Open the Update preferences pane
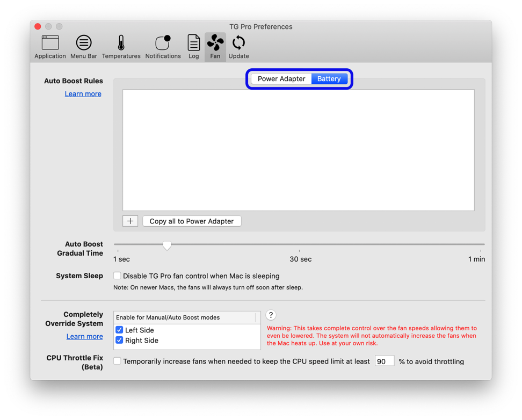Screen dimensions: 522x420 [x=238, y=47]
